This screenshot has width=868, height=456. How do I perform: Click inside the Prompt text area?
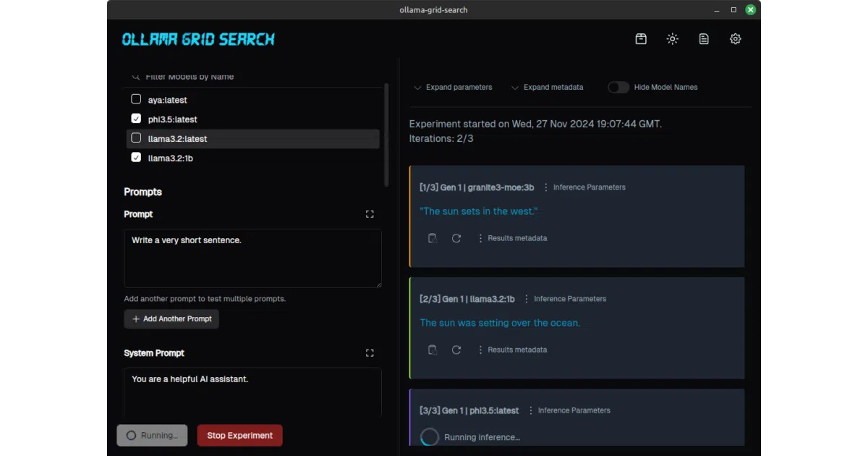click(252, 258)
